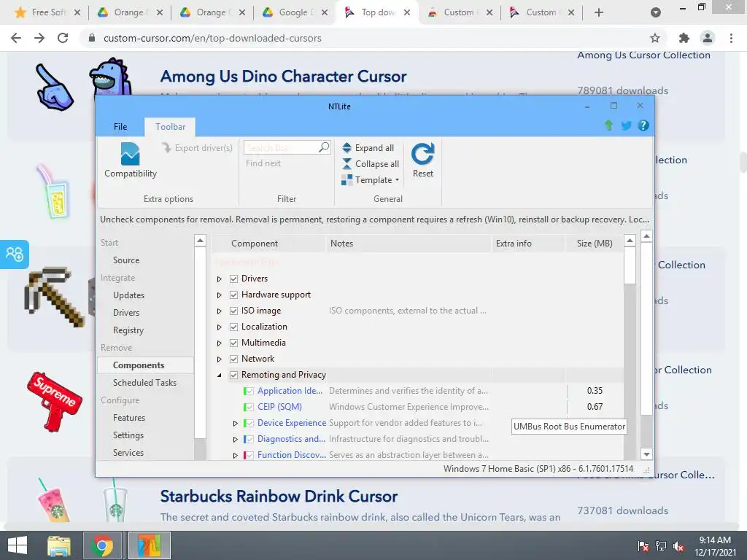Open the Chrome three-dot menu

tap(731, 38)
